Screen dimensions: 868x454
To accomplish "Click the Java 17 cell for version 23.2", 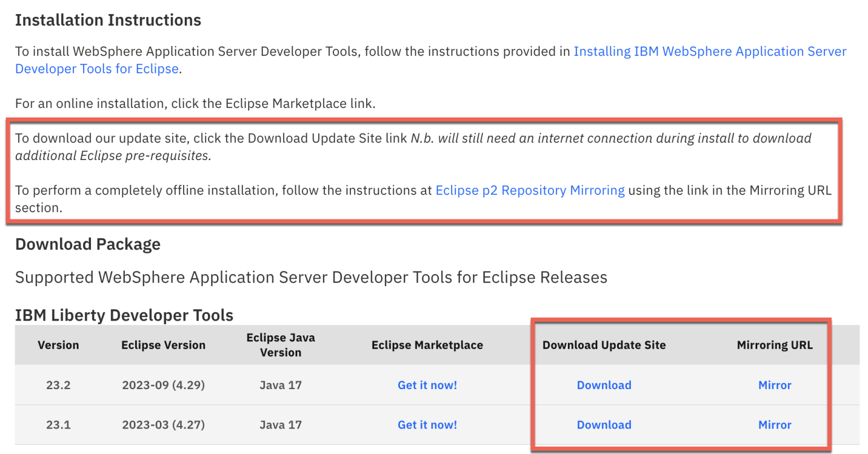I will point(281,385).
